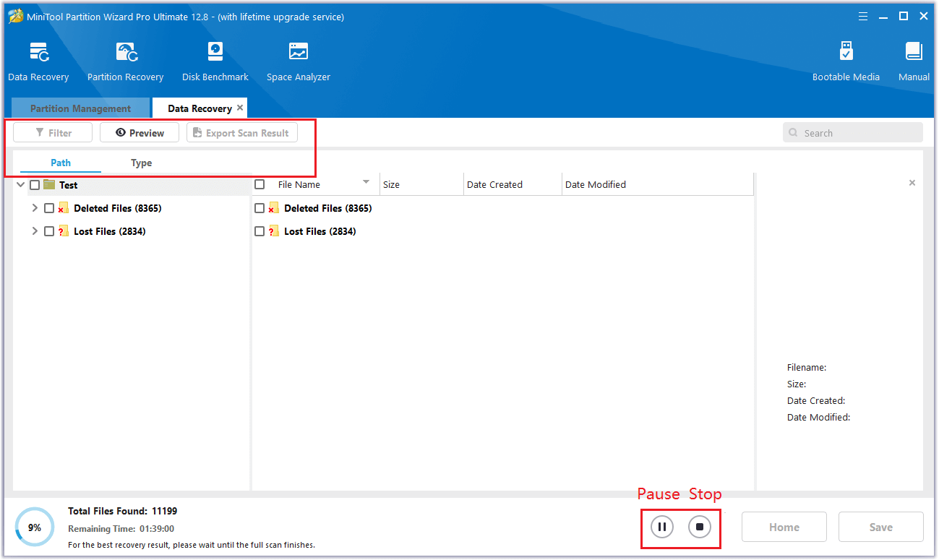Image resolution: width=939 pixels, height=560 pixels.
Task: Launch the Partition Recovery tool
Action: [x=125, y=53]
